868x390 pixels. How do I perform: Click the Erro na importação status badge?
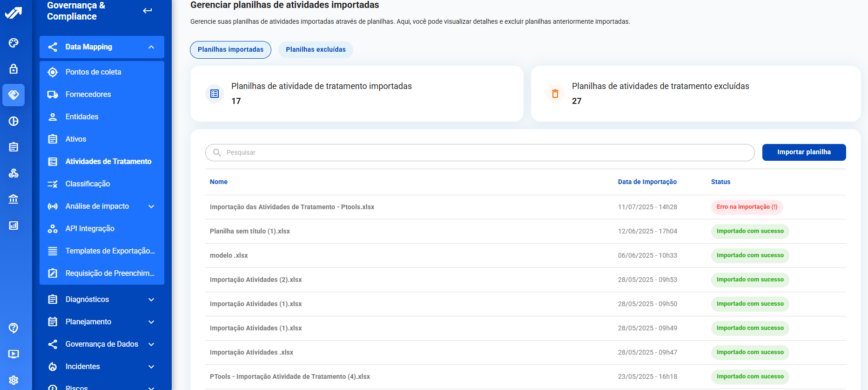pos(747,207)
